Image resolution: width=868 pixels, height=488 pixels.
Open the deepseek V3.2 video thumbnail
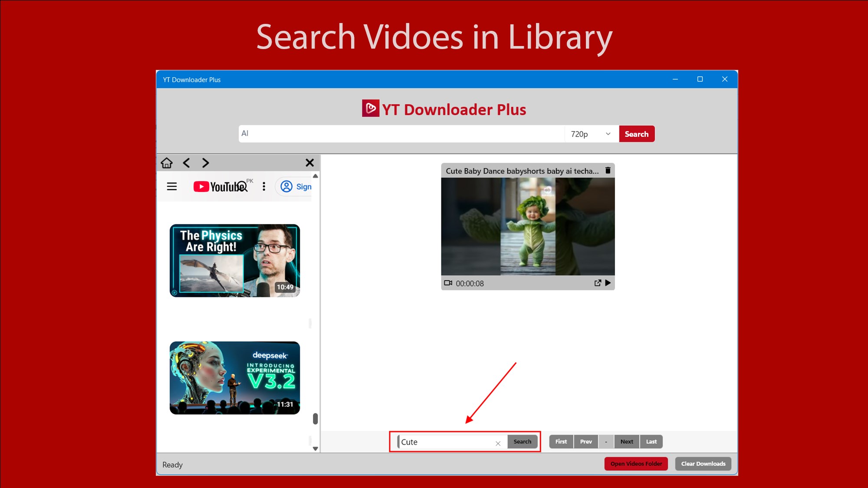(x=235, y=378)
